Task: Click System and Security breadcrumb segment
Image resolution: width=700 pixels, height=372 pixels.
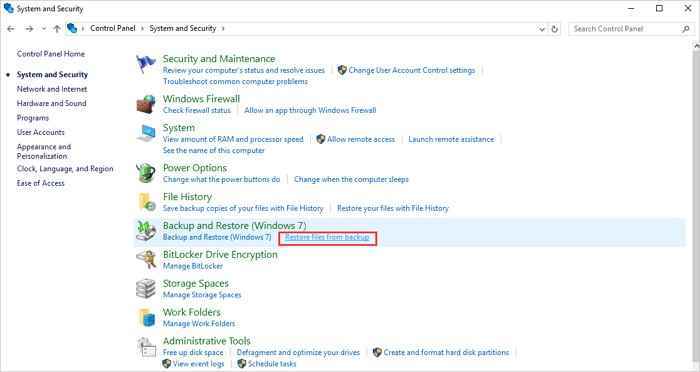Action: pos(183,28)
